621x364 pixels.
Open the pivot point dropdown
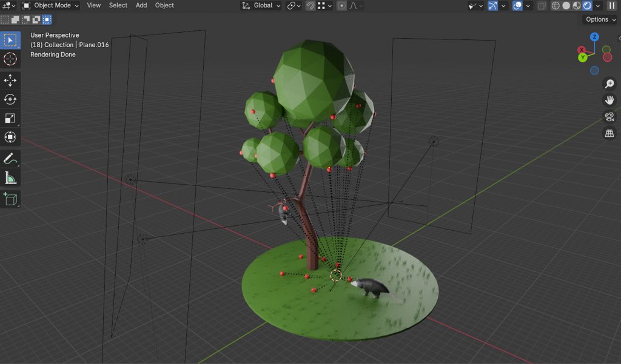[294, 5]
